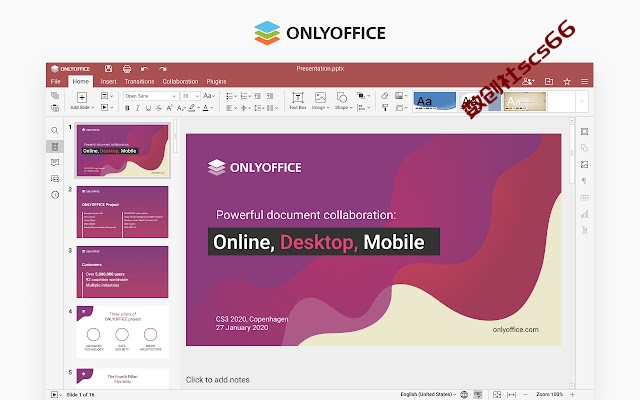Image resolution: width=640 pixels, height=400 pixels.
Task: Click the Copy icon in the ribbon
Action: pos(55,96)
